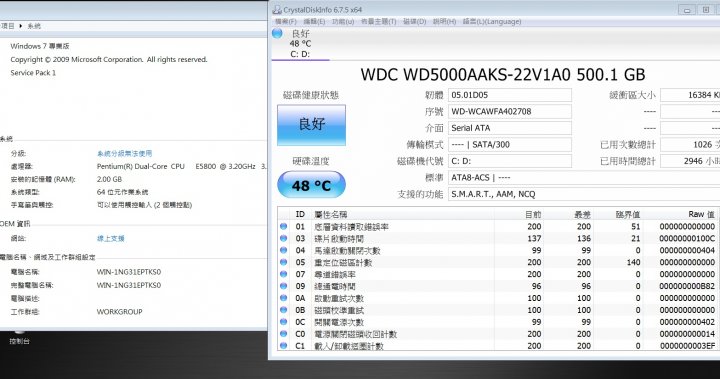This screenshot has height=379, width=720.
Task: Click the status dot for attribute 01
Action: tap(283, 226)
